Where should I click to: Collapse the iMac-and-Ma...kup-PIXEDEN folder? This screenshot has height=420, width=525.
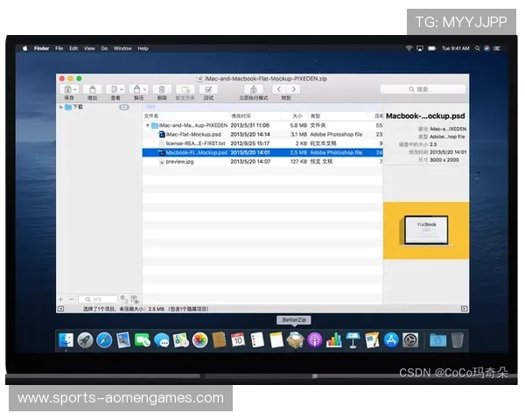tap(148, 125)
